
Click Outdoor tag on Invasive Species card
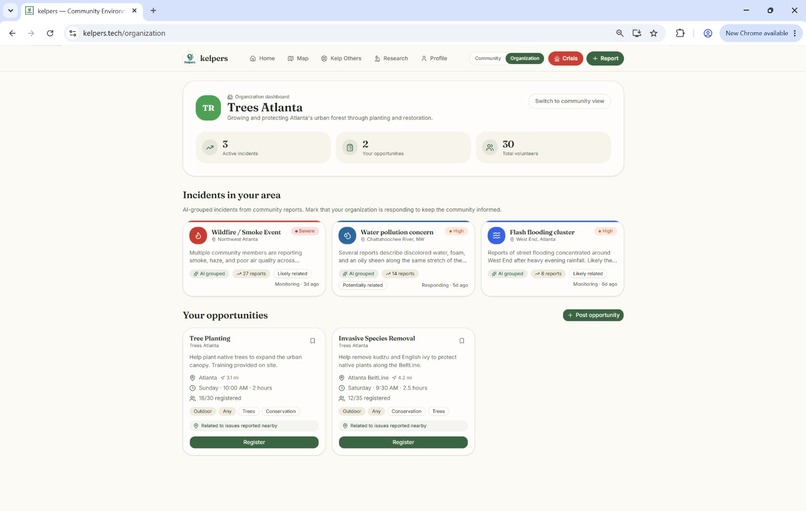(352, 411)
